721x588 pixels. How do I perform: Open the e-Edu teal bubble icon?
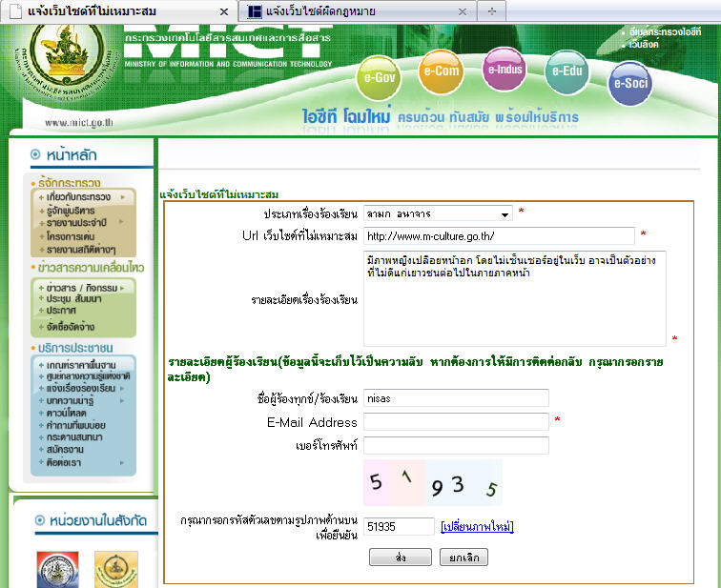[566, 71]
